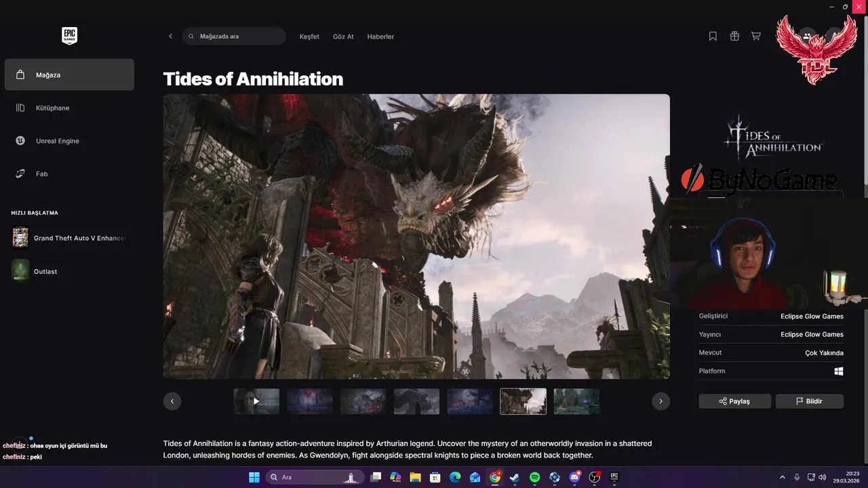Screen dimensions: 868x488
Task: Click the Paylaş share button
Action: (x=734, y=401)
